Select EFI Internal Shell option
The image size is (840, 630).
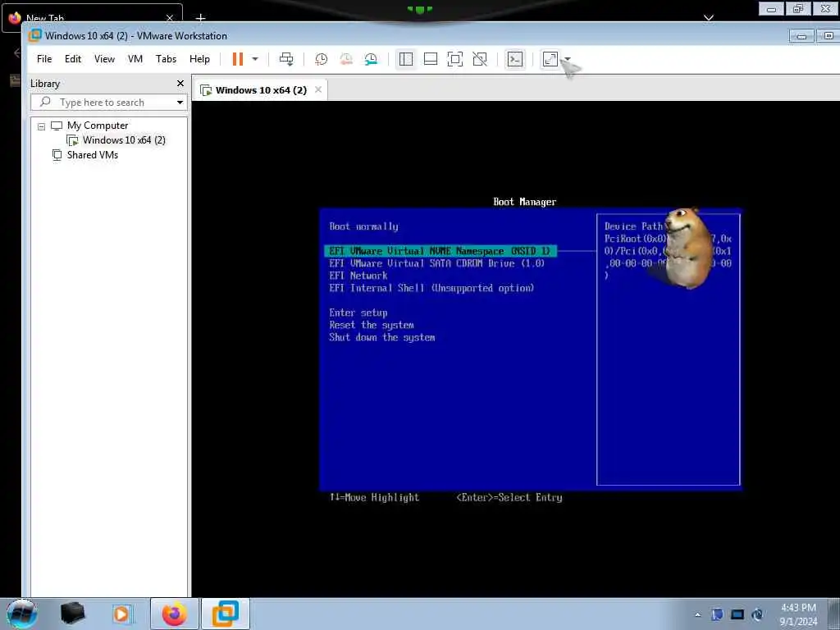[431, 288]
